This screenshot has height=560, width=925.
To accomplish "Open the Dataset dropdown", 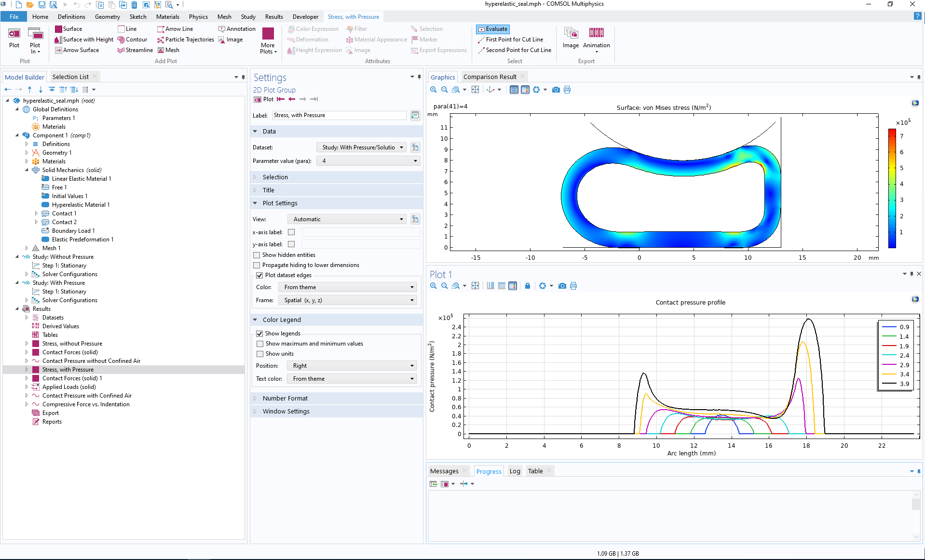I will pyautogui.click(x=401, y=147).
